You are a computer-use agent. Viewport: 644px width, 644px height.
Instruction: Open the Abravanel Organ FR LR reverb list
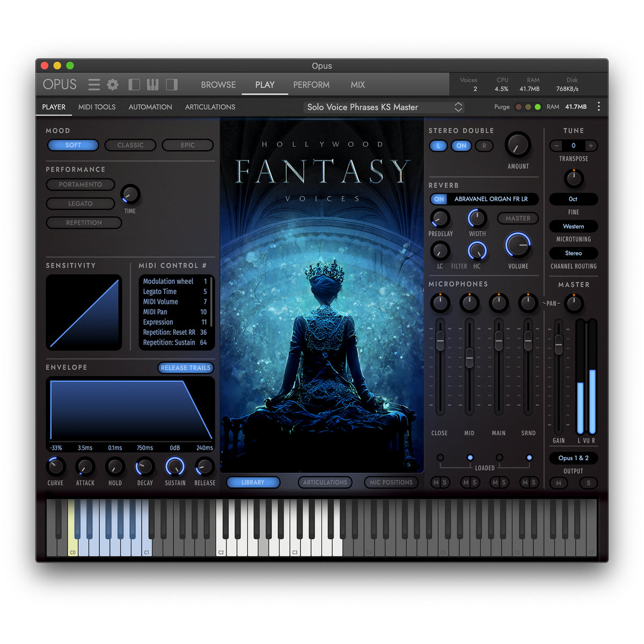[491, 199]
